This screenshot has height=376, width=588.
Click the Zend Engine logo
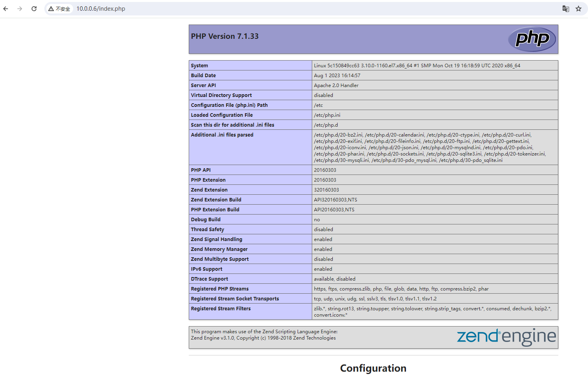[506, 337]
